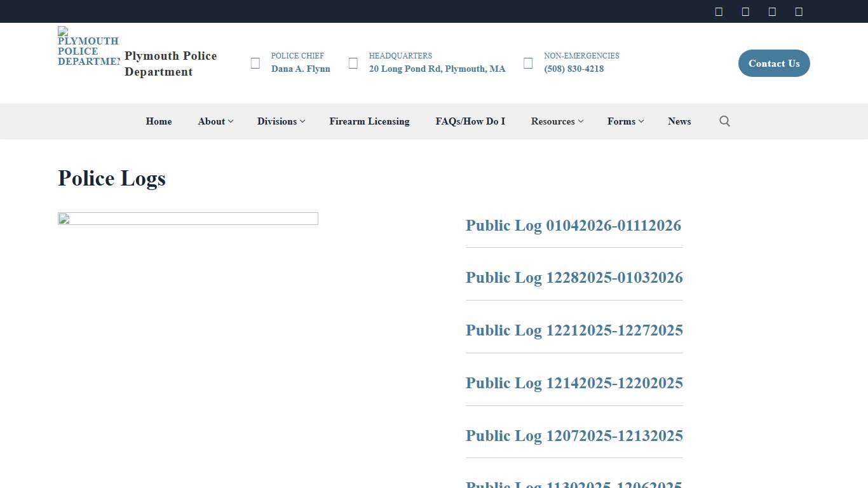The width and height of the screenshot is (868, 488).
Task: Click the third social media icon in top bar
Action: (772, 11)
